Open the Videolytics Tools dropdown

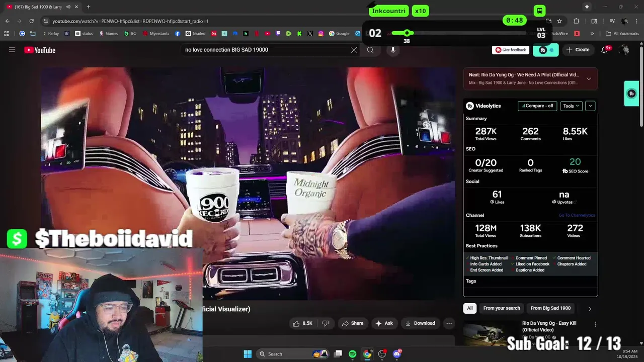tap(572, 106)
